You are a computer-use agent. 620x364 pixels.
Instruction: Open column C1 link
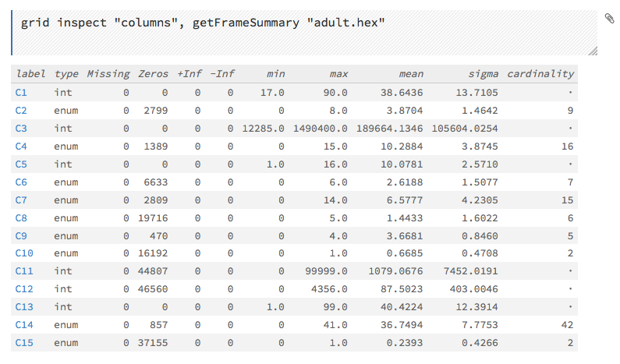point(21,92)
